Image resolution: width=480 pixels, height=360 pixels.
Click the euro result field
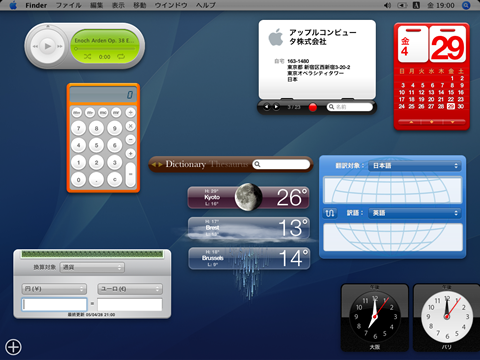pyautogui.click(x=130, y=305)
